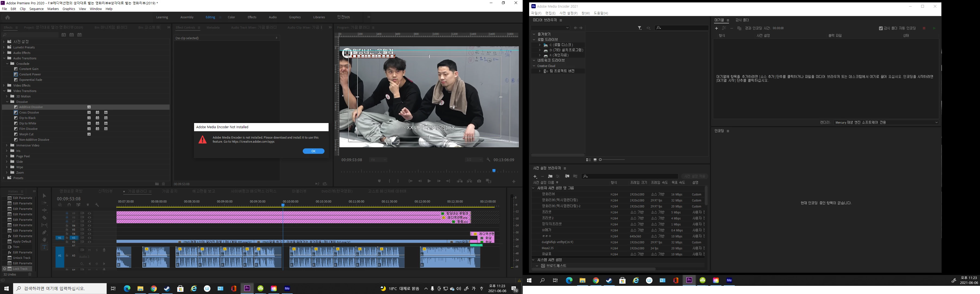This screenshot has width=980, height=294.
Task: Select the Type tool
Action: click(x=44, y=247)
